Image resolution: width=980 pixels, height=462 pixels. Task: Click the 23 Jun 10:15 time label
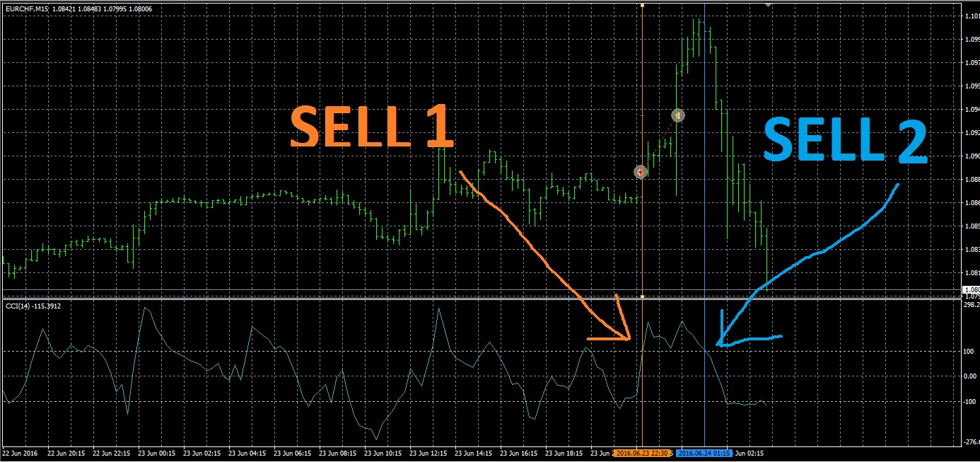(383, 453)
